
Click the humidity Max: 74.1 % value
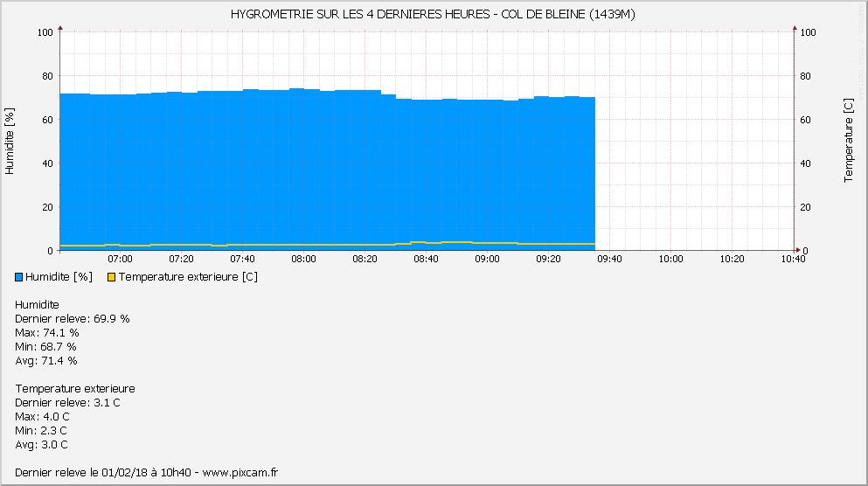click(x=47, y=332)
